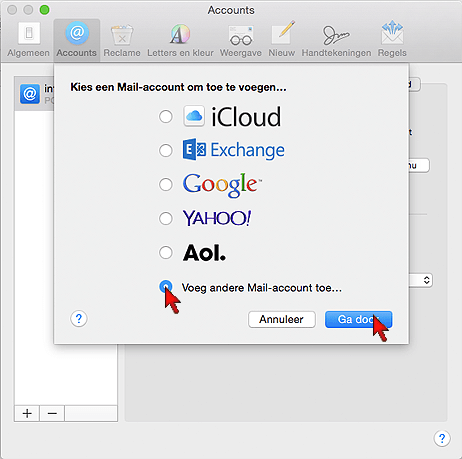Select the Yahoo radio button
The width and height of the screenshot is (462, 459).
pos(166,219)
